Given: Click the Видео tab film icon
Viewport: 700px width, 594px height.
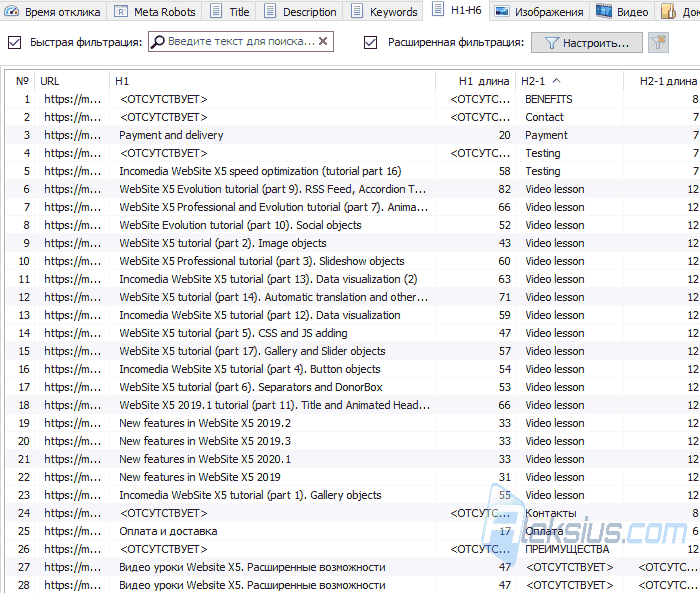Looking at the screenshot, I should [x=604, y=11].
